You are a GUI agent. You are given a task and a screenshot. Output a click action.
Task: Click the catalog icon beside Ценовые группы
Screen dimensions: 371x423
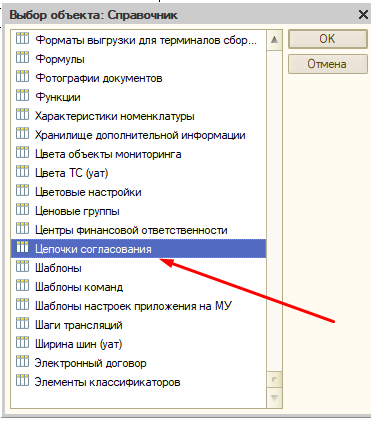pyautogui.click(x=22, y=209)
